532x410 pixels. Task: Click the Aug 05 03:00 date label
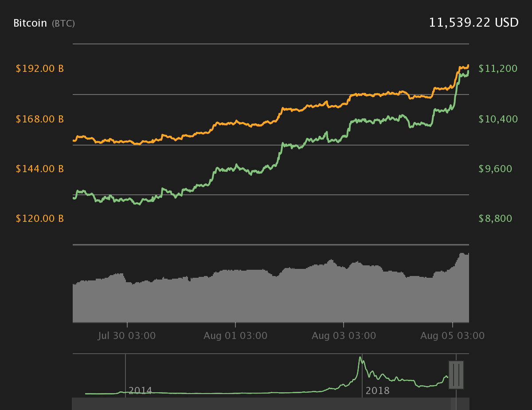coord(453,336)
